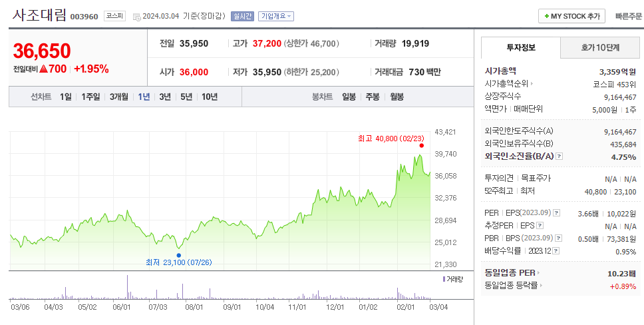Image resolution: width=644 pixels, height=325 pixels.
Task: Click the 봉차트 label
Action: 323,97
